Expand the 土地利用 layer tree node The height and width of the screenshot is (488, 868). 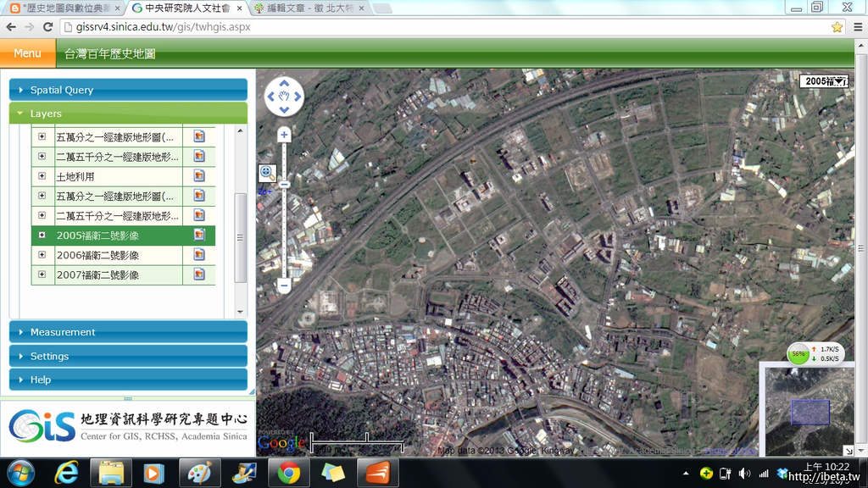42,176
